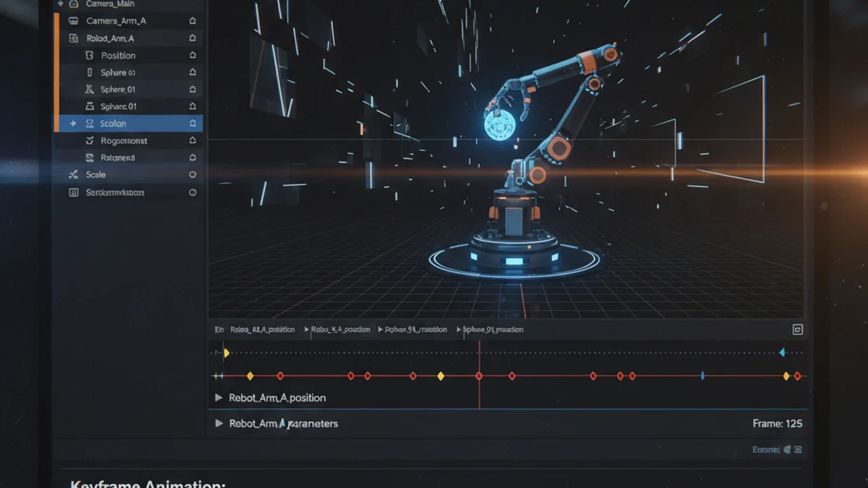Toggle lock for Camera_Arm_A row

coord(193,21)
